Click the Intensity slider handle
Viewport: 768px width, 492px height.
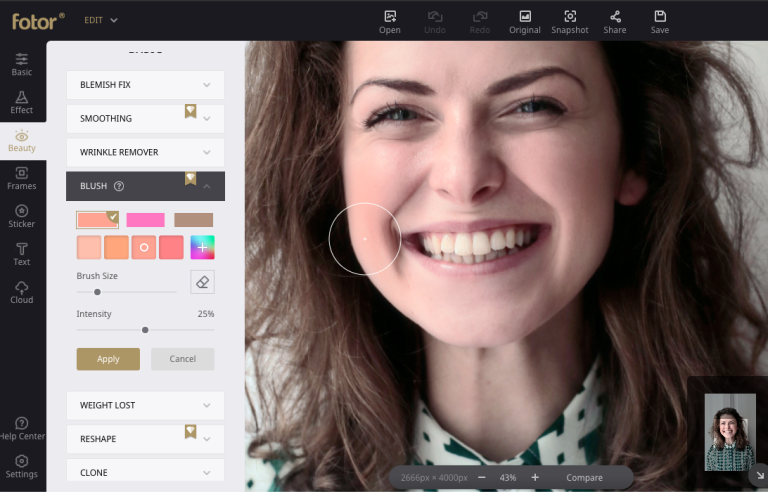click(x=145, y=330)
